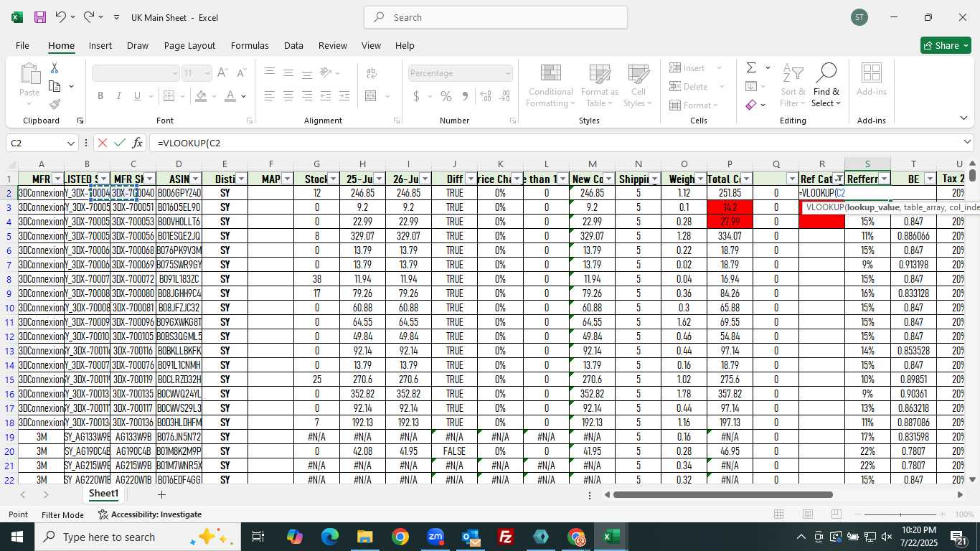Toggle Underline formatting

[x=137, y=96]
